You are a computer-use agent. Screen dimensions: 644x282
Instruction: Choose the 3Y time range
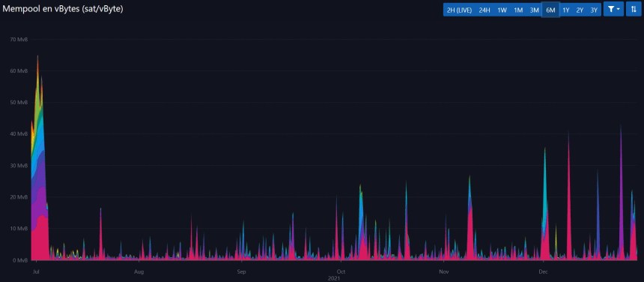tap(594, 10)
